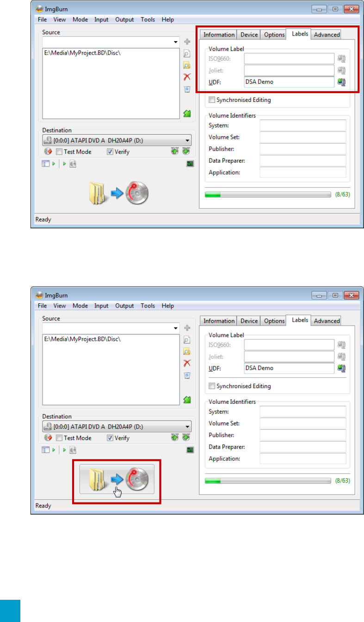Click Volume Set input field in bottom window
The height and width of the screenshot is (622, 364).
click(x=302, y=423)
